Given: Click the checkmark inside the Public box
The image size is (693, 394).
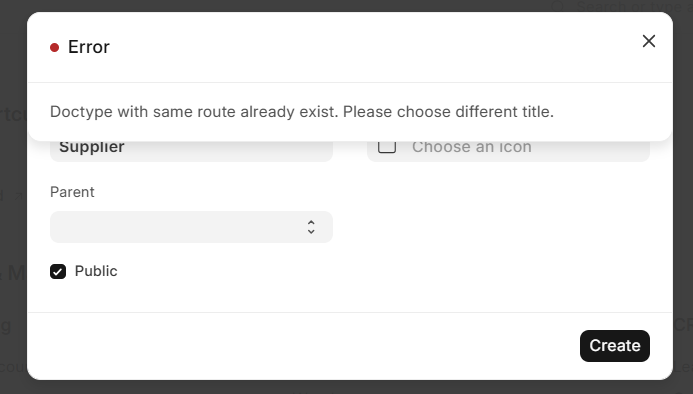Looking at the screenshot, I should click(x=58, y=272).
